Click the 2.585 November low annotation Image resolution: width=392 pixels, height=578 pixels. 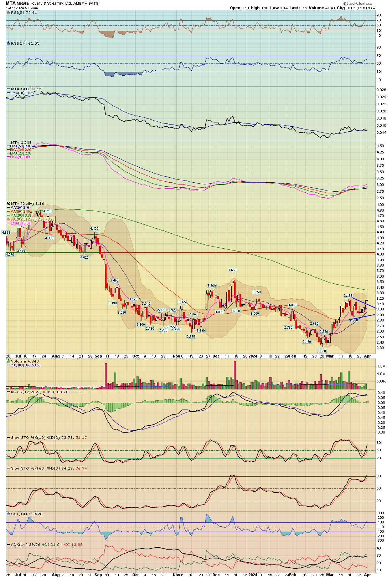tap(191, 336)
